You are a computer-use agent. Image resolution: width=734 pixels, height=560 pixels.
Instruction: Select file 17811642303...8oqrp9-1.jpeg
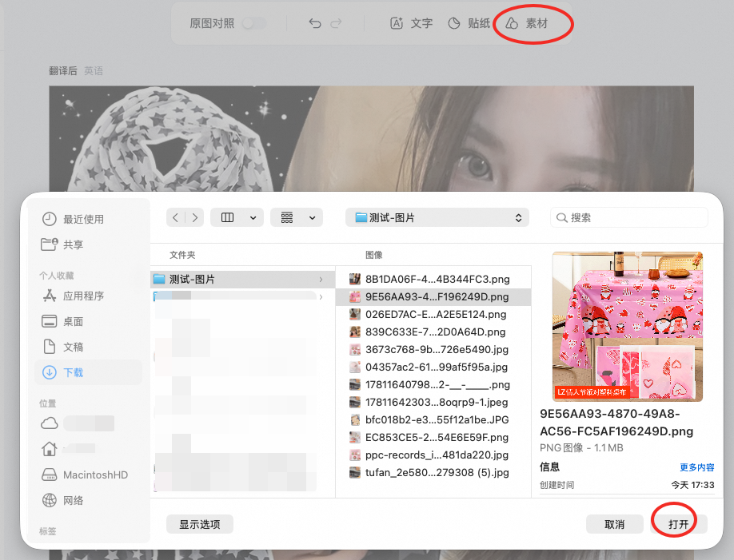pos(433,402)
